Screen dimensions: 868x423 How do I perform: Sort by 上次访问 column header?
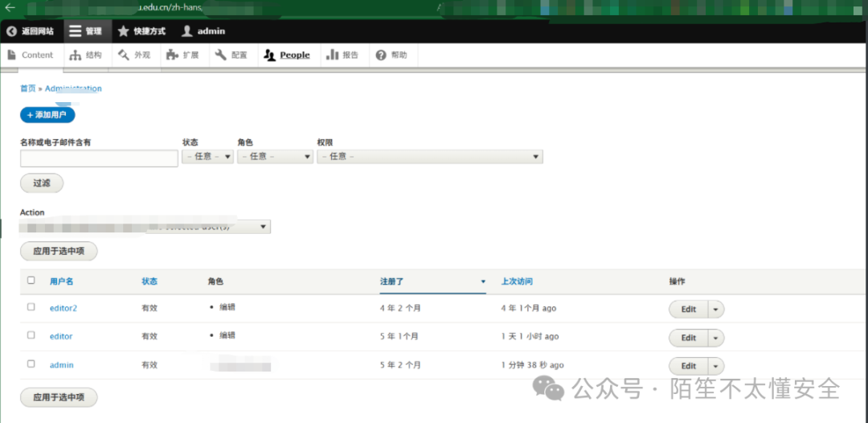click(x=517, y=281)
